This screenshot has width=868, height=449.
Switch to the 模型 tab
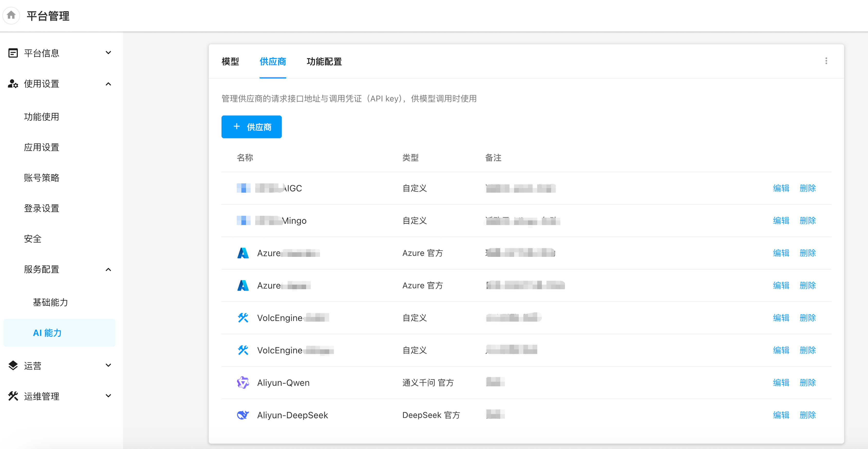(x=230, y=61)
